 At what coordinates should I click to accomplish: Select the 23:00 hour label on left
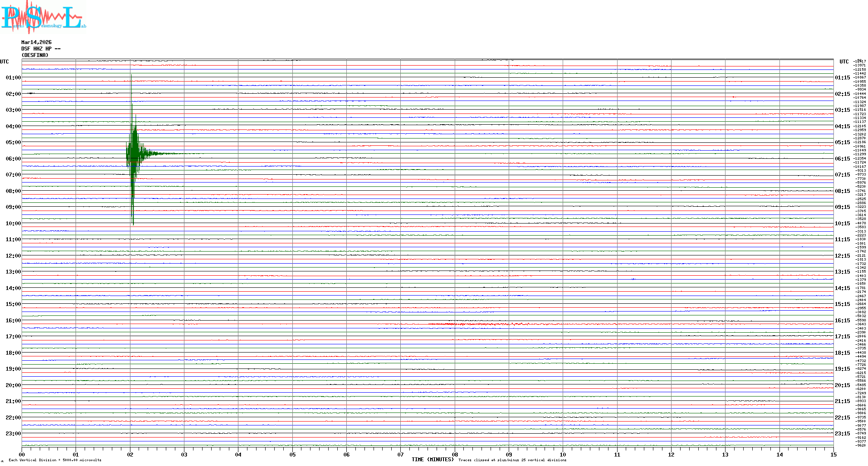click(13, 434)
